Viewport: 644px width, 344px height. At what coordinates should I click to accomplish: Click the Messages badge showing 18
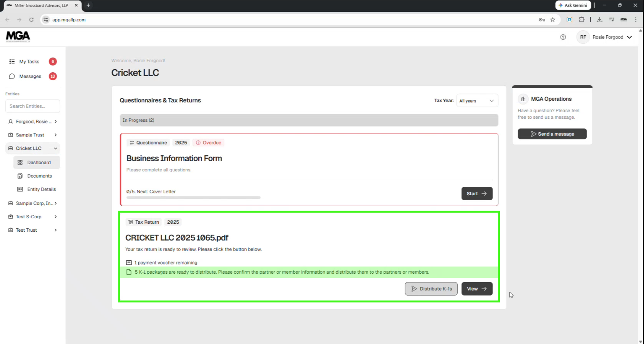[53, 76]
